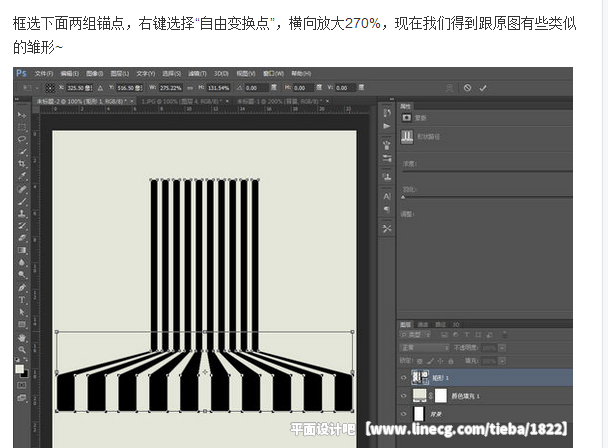Open the 文件(F) menu
The height and width of the screenshot is (448, 608).
pyautogui.click(x=44, y=73)
